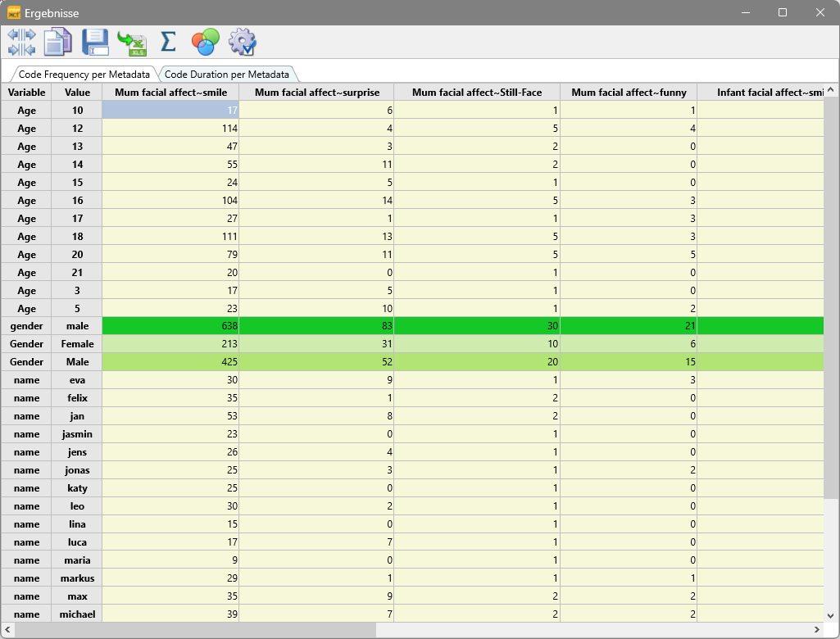
Task: Click the save floppy disk icon
Action: coord(95,43)
